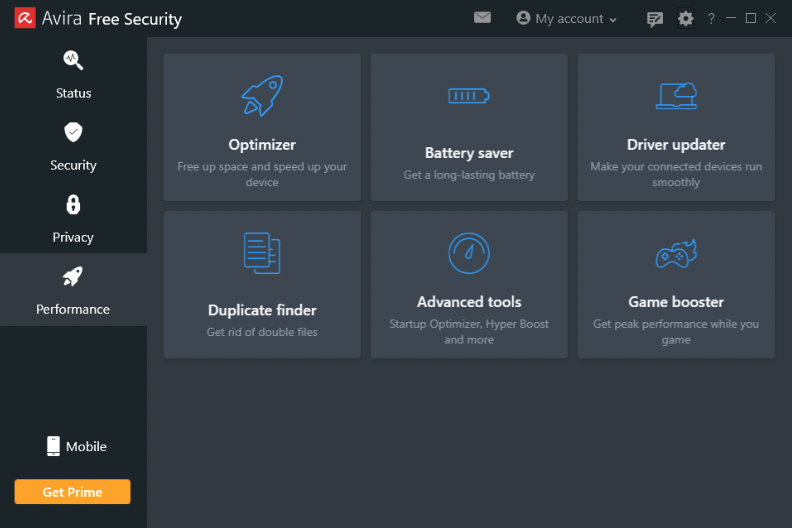
Task: Click 'Get a long-lasting battery' text
Action: (x=469, y=175)
